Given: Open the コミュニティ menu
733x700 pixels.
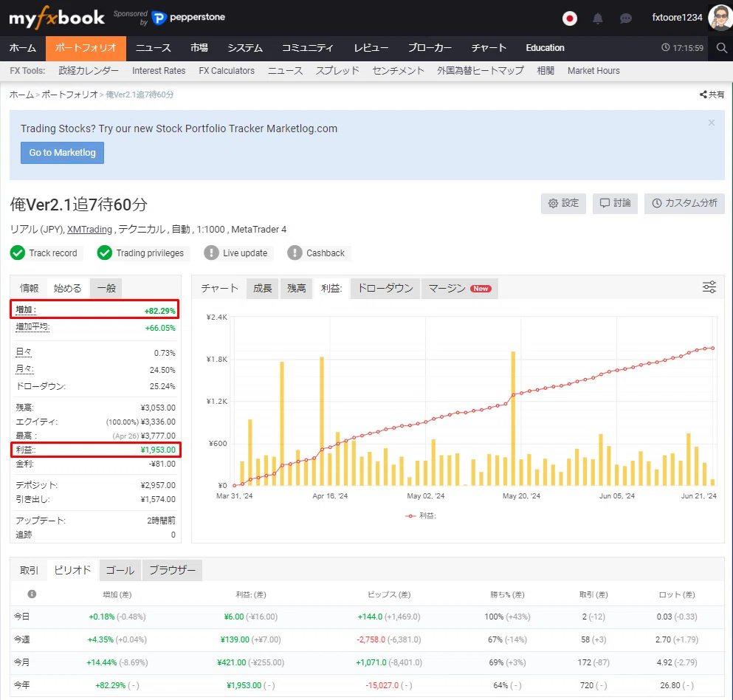Looking at the screenshot, I should coord(308,48).
